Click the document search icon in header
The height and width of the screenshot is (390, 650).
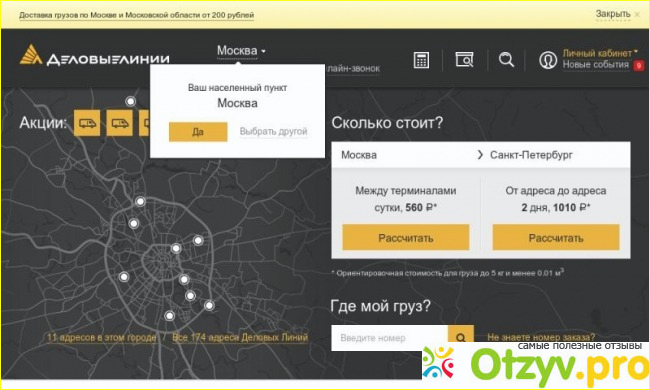point(464,60)
